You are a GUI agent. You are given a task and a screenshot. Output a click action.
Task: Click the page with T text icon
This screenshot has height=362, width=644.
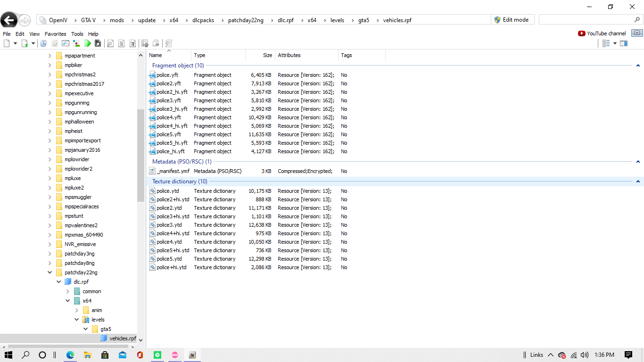coord(133,43)
